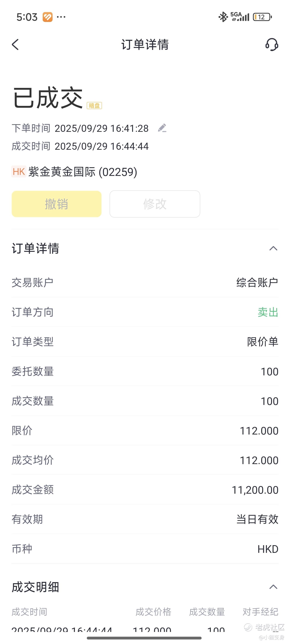The image size is (290, 644).
Task: Tap the battery indicator icon
Action: tap(262, 17)
